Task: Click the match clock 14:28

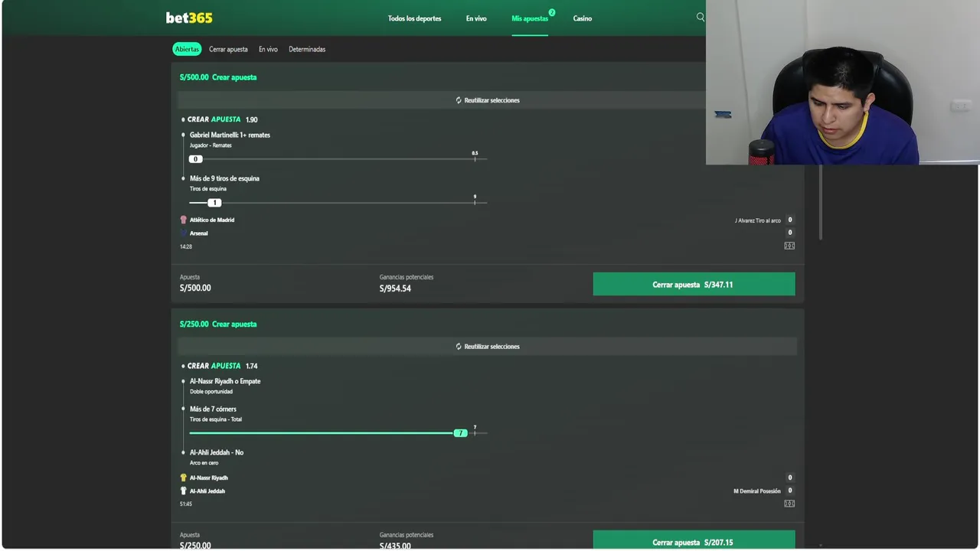Action: pos(186,246)
